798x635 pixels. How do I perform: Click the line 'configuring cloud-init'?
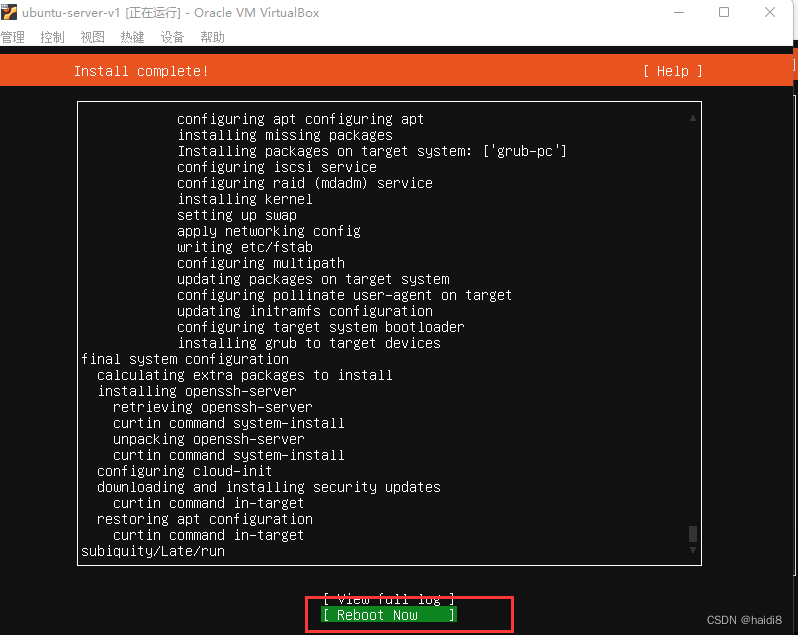[184, 471]
